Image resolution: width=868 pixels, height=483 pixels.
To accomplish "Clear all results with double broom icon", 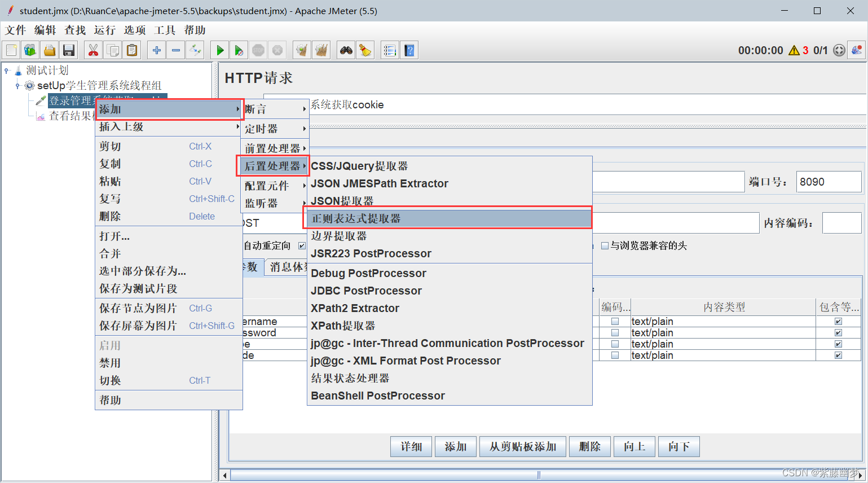I will (321, 50).
